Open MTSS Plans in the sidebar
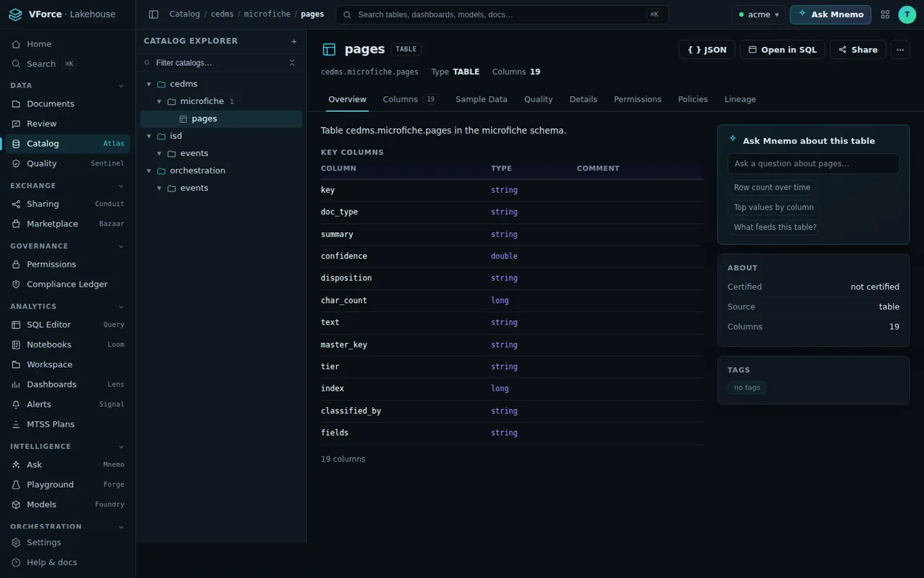This screenshot has width=924, height=578. click(68, 424)
